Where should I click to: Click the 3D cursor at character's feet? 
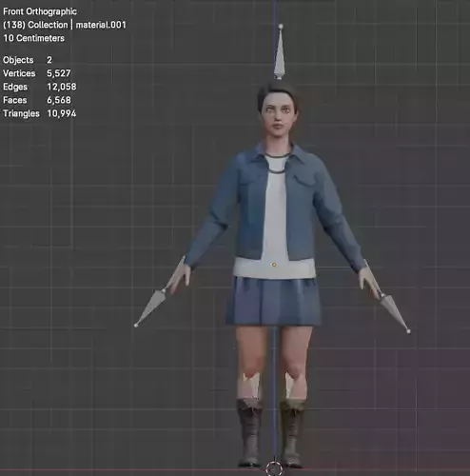(274, 468)
